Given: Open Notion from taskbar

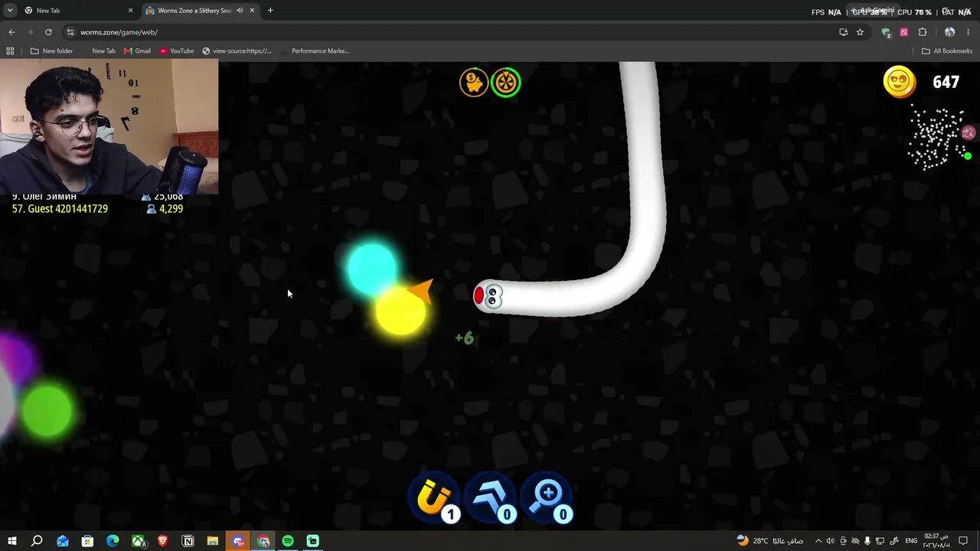Looking at the screenshot, I should tap(188, 541).
